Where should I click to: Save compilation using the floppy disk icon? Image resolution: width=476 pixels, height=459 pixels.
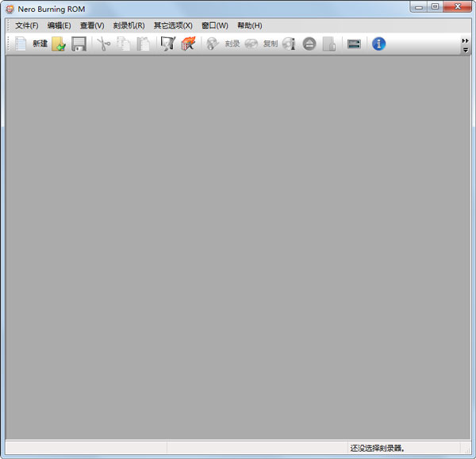point(79,44)
